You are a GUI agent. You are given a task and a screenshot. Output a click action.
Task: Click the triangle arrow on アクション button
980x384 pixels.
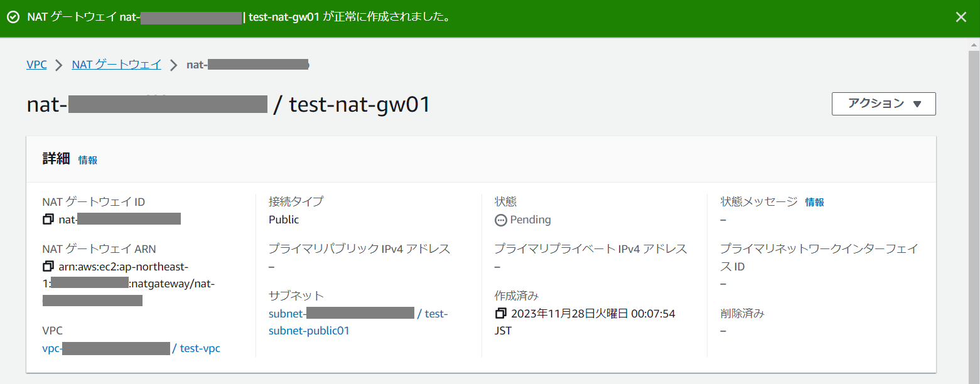(x=917, y=104)
